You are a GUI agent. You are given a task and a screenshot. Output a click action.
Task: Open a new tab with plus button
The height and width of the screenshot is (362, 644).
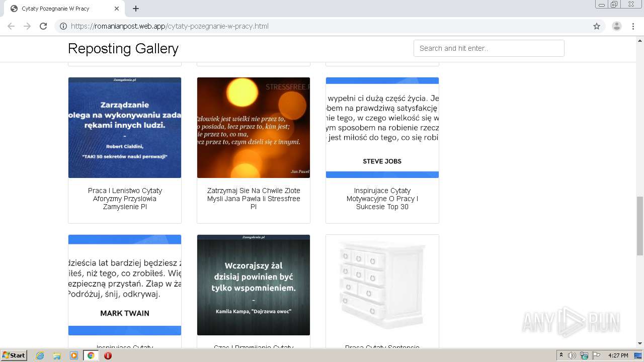tap(136, 9)
